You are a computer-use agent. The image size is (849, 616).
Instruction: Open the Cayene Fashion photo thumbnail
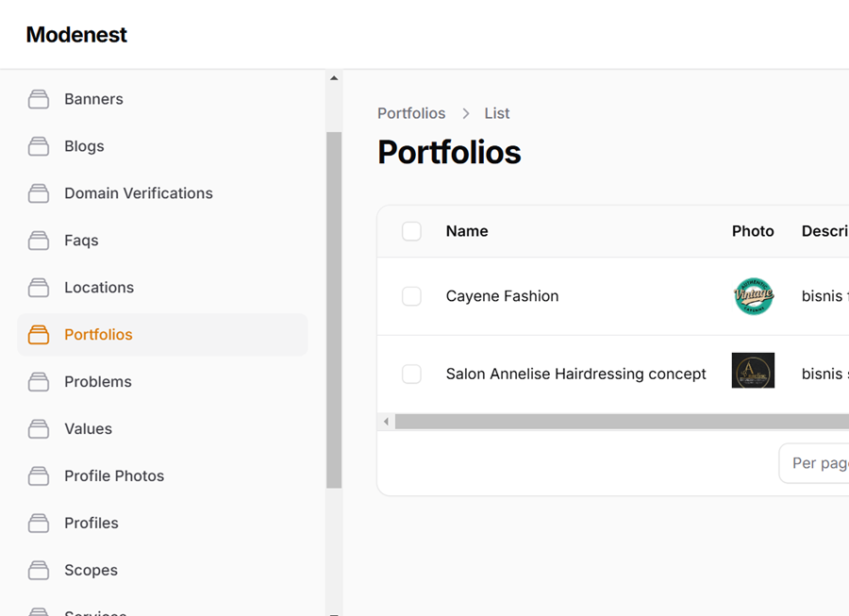point(753,296)
